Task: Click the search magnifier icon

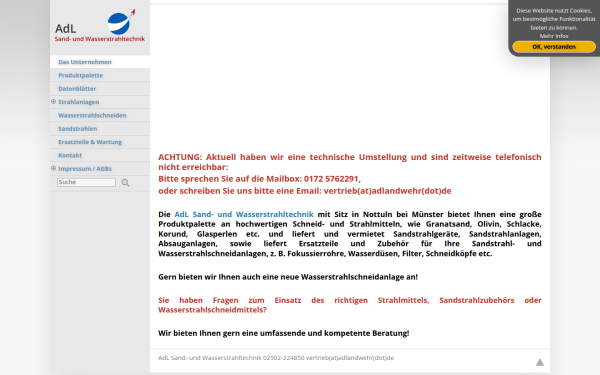Action: [x=125, y=183]
